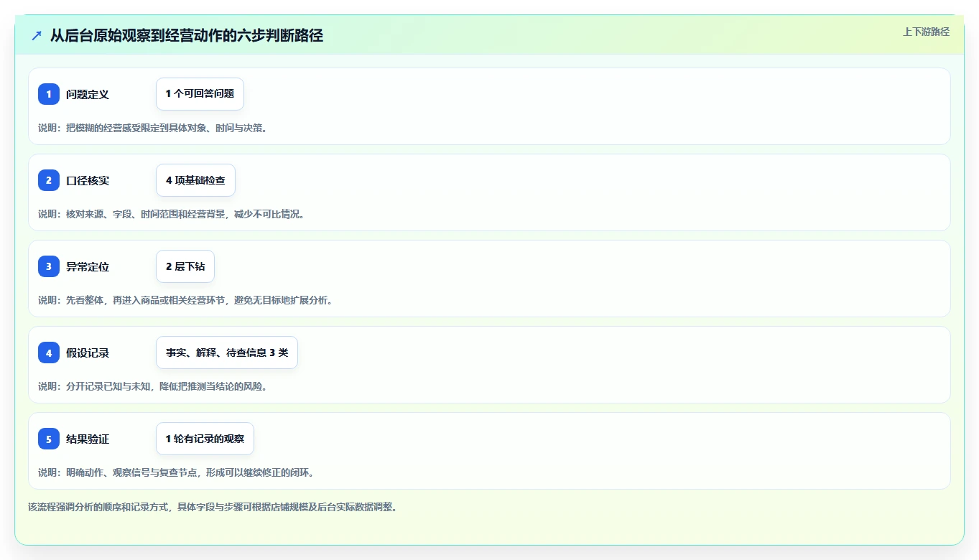Click the 异常定位 step title
The height and width of the screenshot is (560, 979).
(88, 266)
